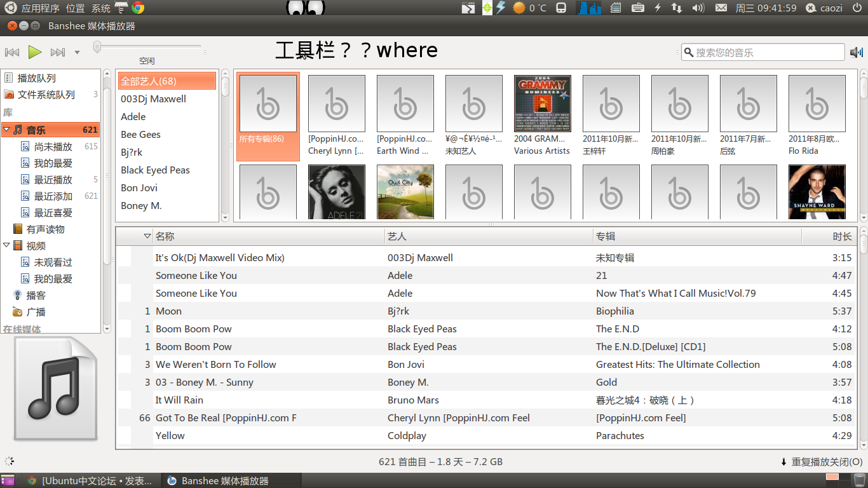Click the music search field

763,52
